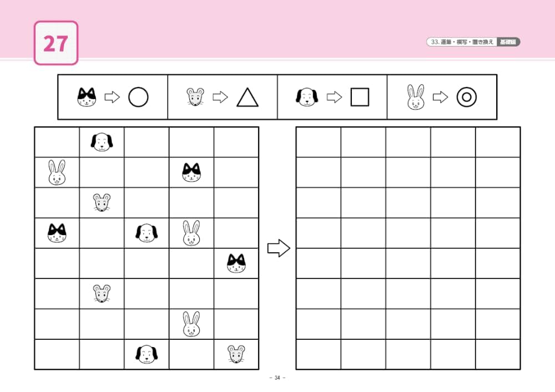
Task: Click the rabbit in the grid's second row
Action: coord(57,172)
